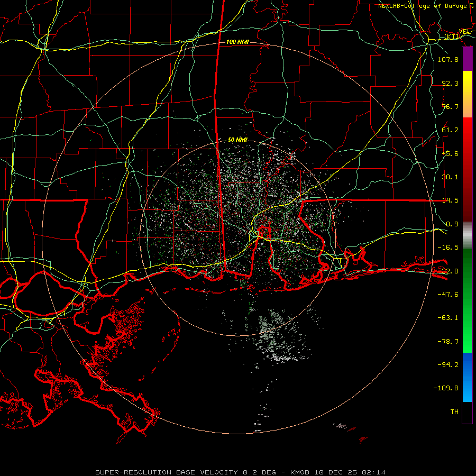Select the 30.1 scale value

click(450, 177)
